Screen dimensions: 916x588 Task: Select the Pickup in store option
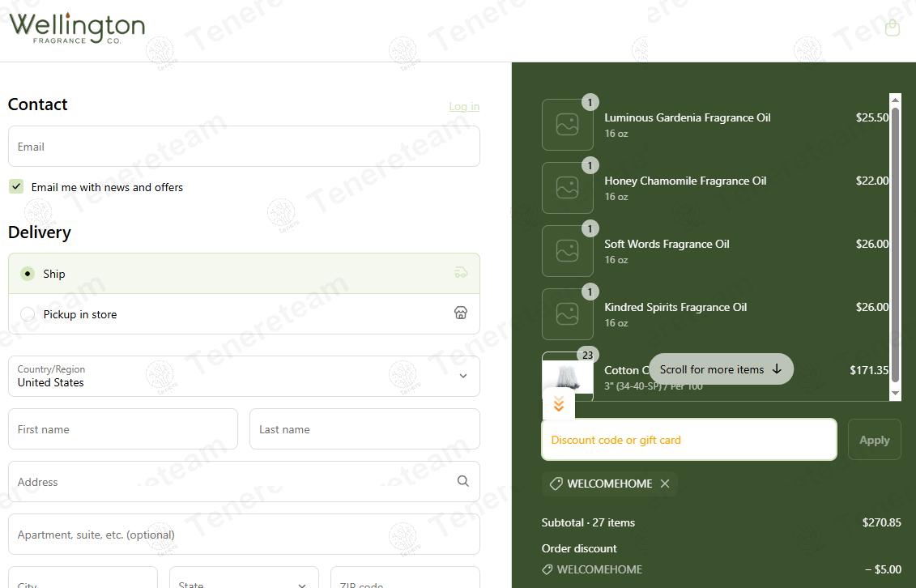click(x=244, y=314)
